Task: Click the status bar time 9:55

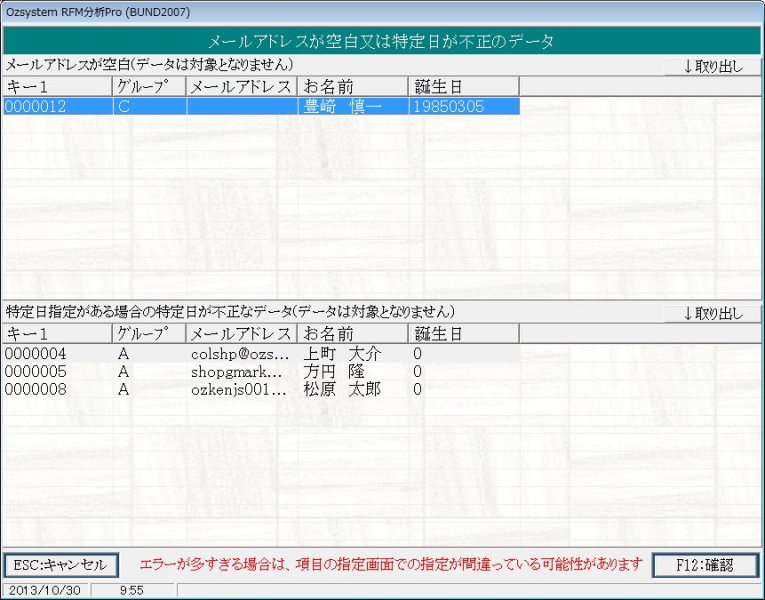Action: click(132, 590)
